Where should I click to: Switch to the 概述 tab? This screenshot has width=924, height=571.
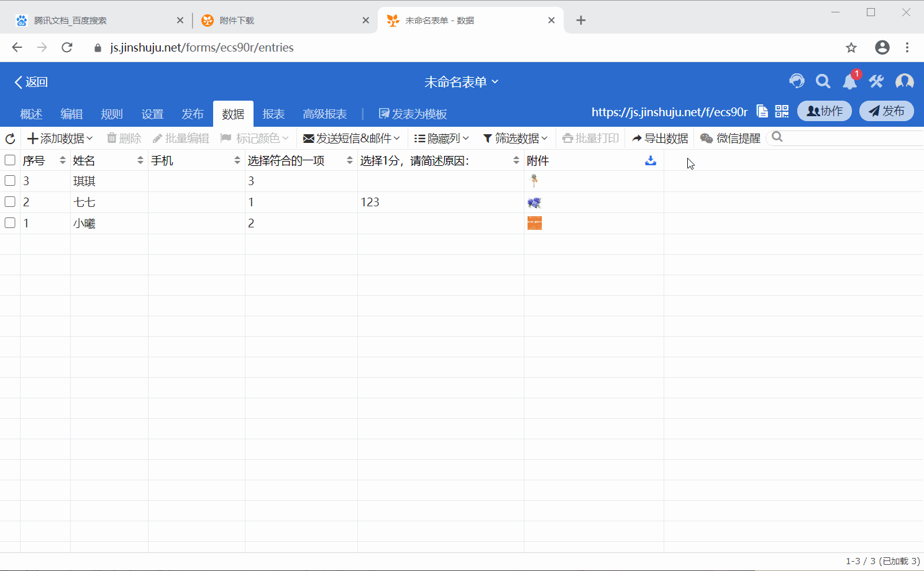click(31, 114)
